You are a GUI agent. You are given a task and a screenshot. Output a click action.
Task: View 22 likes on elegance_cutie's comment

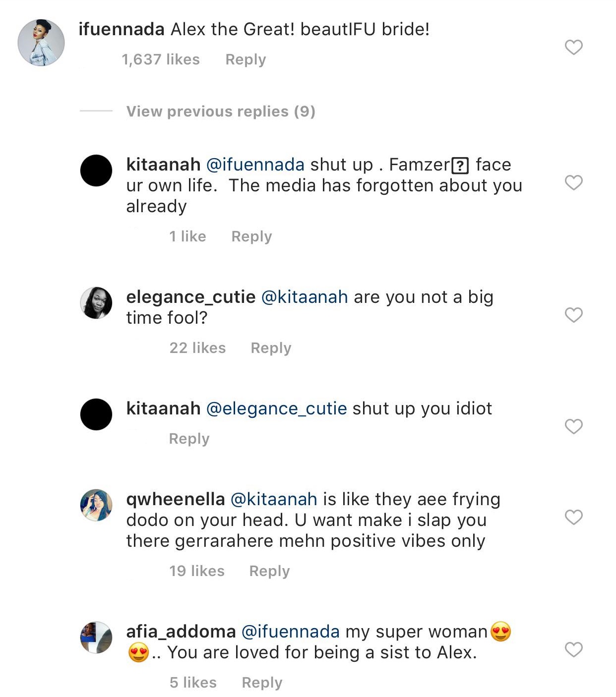(197, 348)
